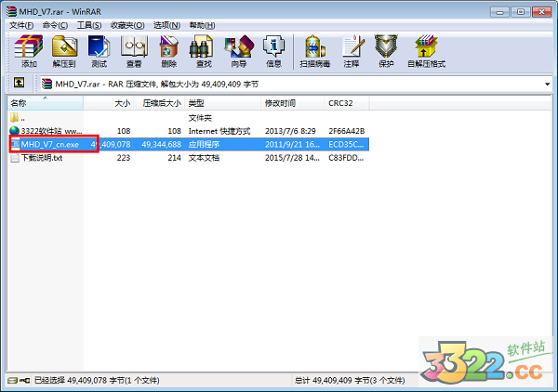Image resolution: width=558 pixels, height=392 pixels.
Task: Show archive 信息 (Info) icon
Action: [273, 46]
